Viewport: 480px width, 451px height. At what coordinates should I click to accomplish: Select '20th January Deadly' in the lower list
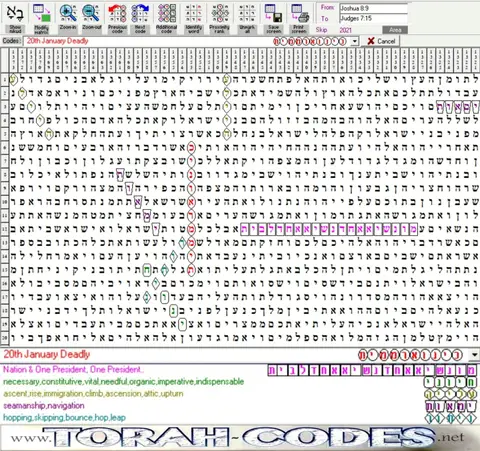coord(47,354)
